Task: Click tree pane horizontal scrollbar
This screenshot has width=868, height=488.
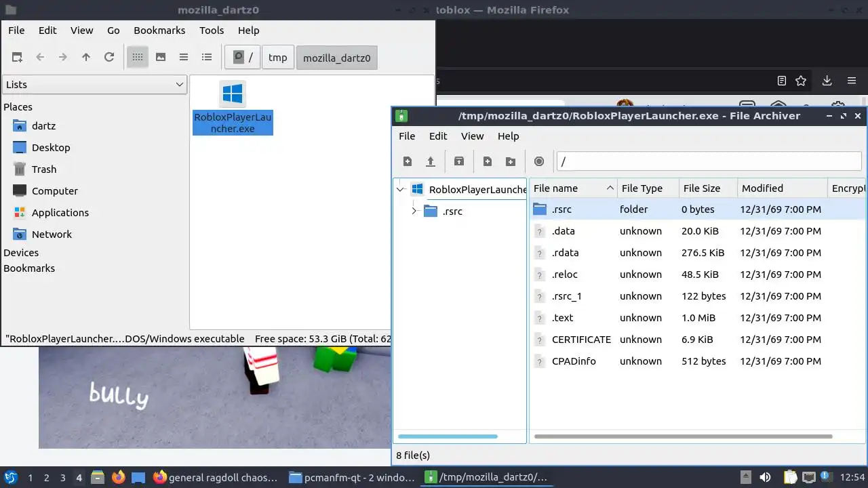Action: [448, 436]
